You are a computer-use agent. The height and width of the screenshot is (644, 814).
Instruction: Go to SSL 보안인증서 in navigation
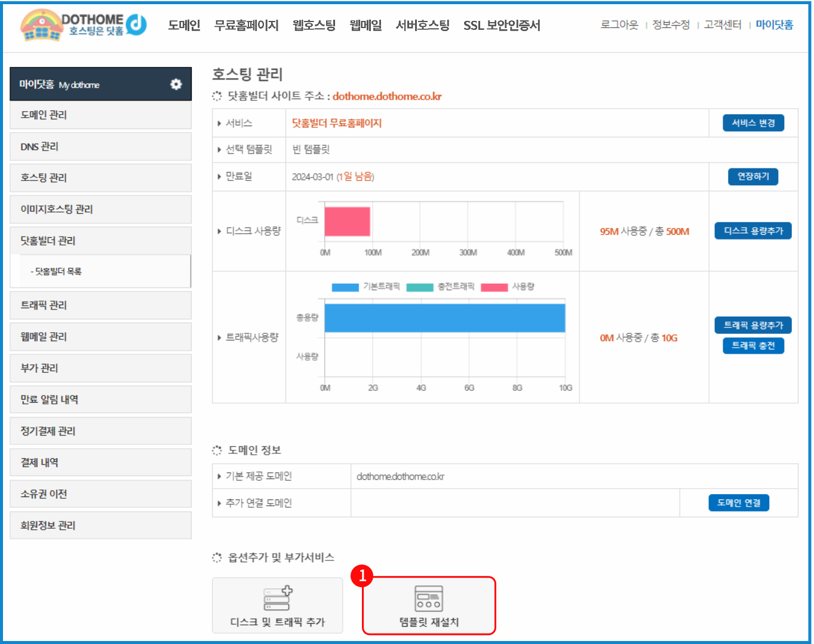pyautogui.click(x=502, y=26)
